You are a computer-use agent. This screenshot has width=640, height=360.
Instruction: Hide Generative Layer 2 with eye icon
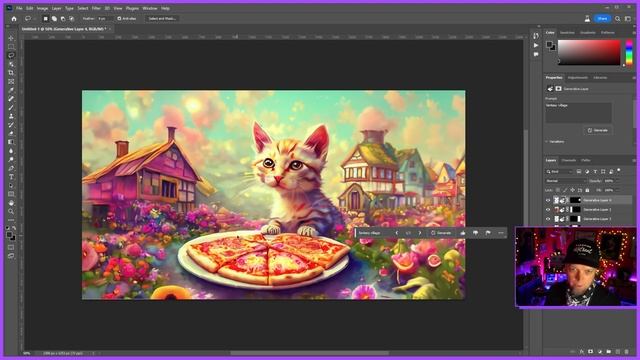548,219
